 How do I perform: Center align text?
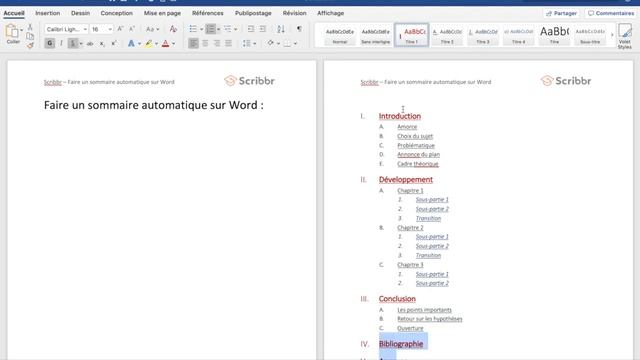point(205,43)
